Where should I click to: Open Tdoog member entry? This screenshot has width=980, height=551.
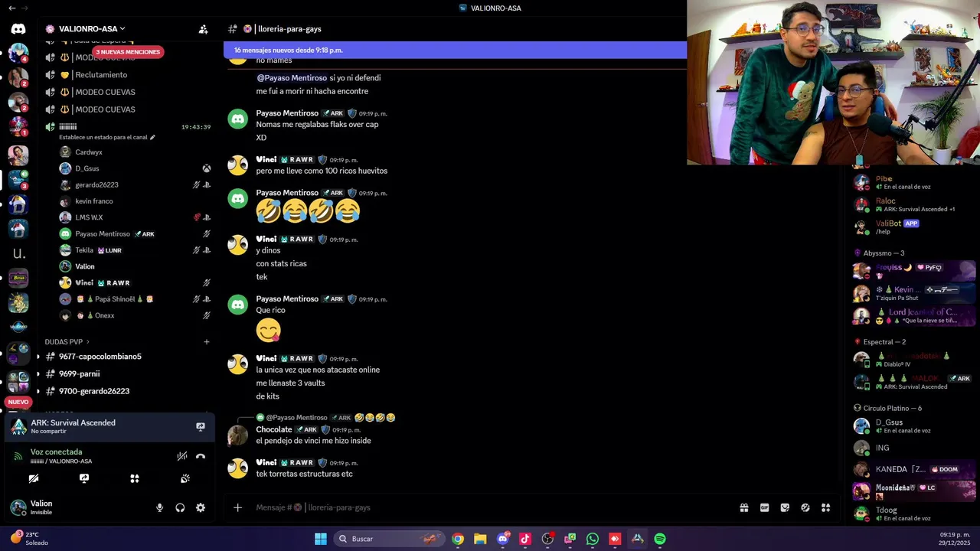coord(914,514)
